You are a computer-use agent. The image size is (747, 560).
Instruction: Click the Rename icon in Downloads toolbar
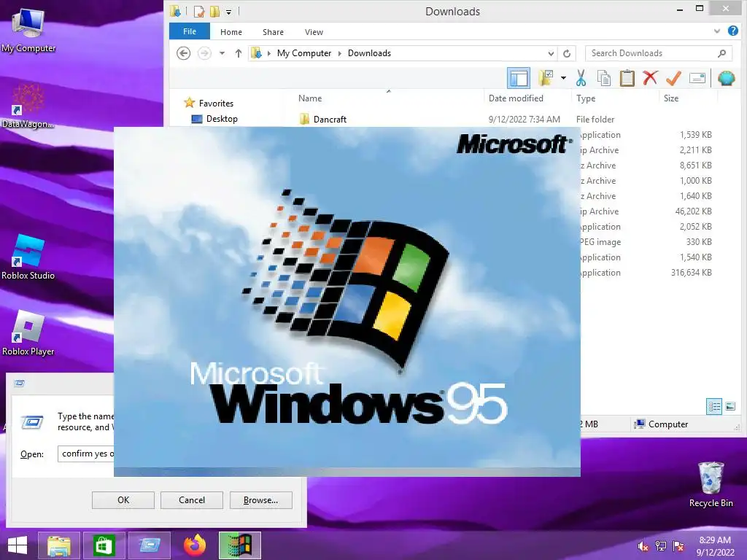click(697, 78)
